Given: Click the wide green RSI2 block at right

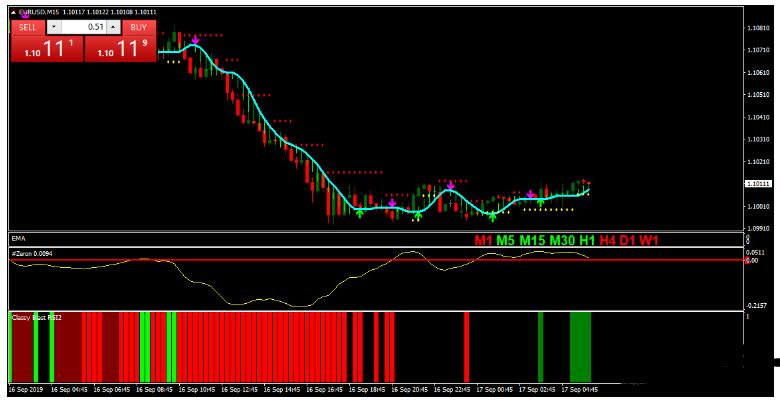Looking at the screenshot, I should 581,347.
